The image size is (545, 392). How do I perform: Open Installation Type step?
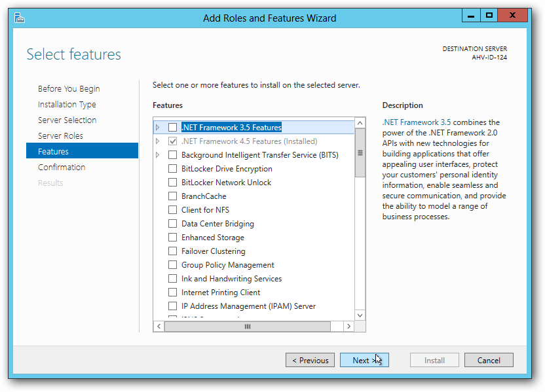(67, 105)
